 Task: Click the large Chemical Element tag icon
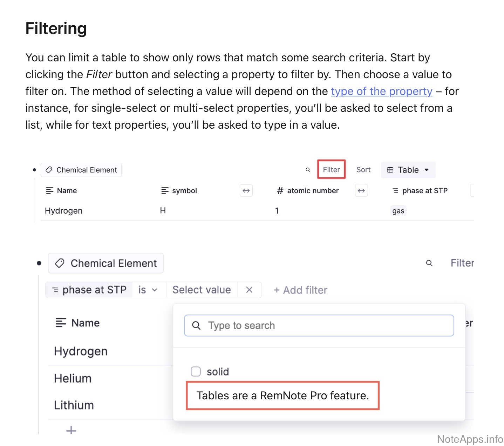(60, 263)
